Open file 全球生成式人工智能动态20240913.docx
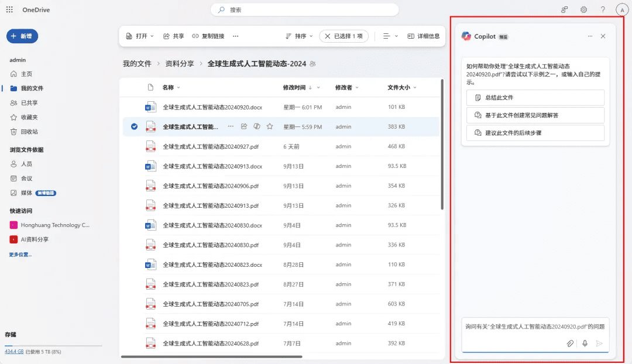The width and height of the screenshot is (632, 364). (x=212, y=166)
